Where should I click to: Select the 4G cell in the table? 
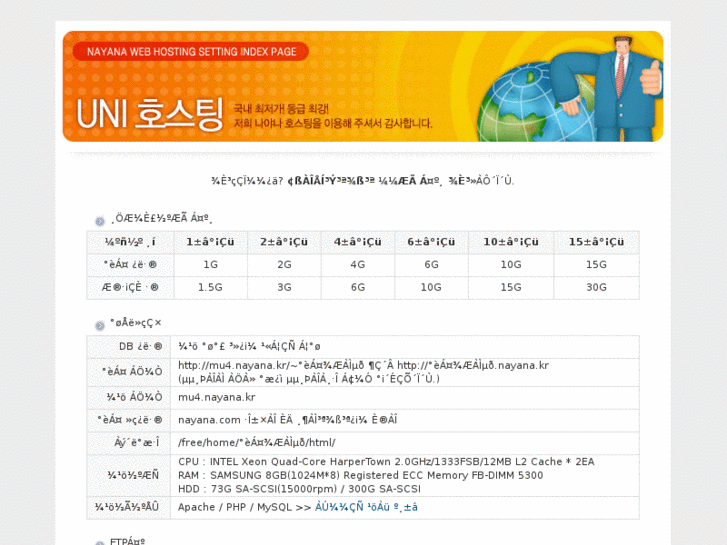tap(357, 264)
